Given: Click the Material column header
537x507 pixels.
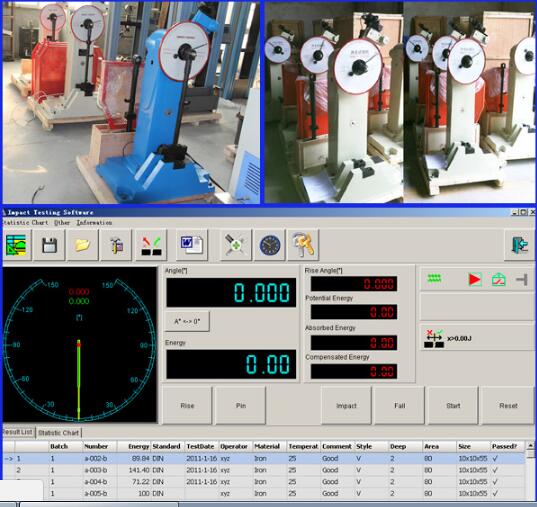Looking at the screenshot, I should coord(269,446).
